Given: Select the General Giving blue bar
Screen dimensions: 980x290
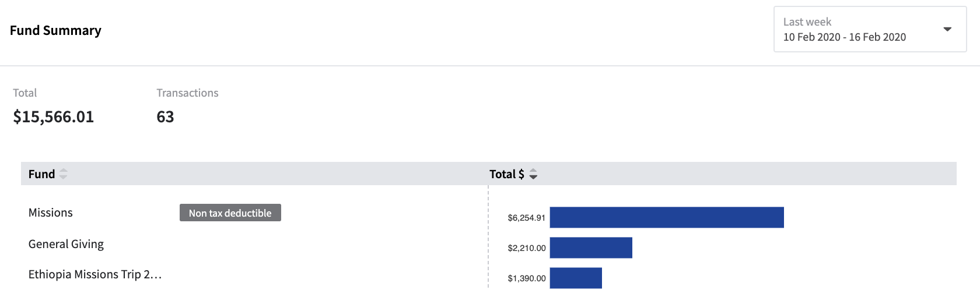Looking at the screenshot, I should click(590, 247).
